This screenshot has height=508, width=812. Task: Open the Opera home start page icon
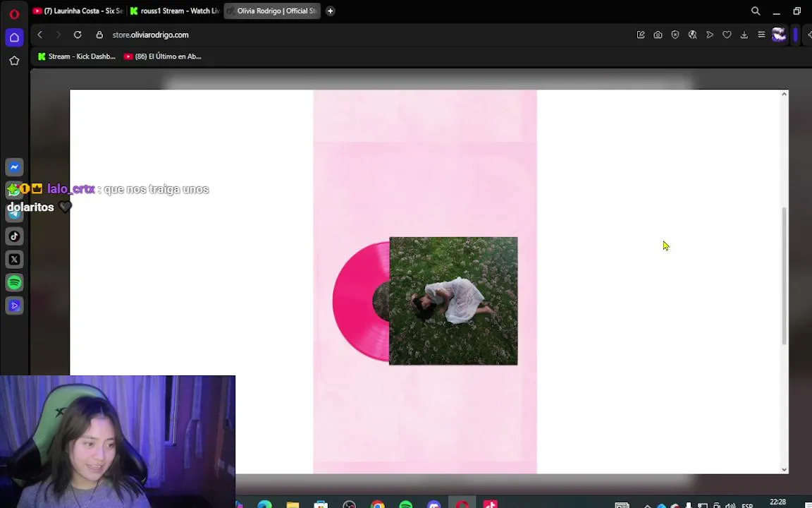pos(14,37)
